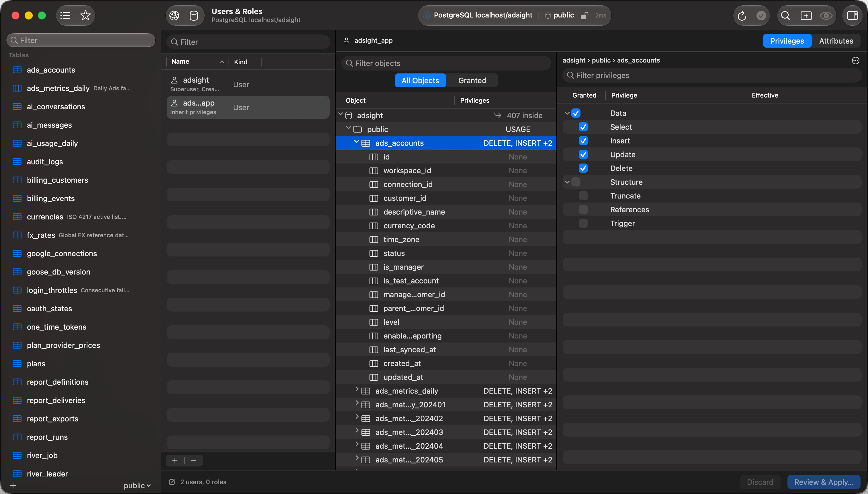868x494 pixels.
Task: Click the table icon for ads_met..._202403
Action: point(366,432)
